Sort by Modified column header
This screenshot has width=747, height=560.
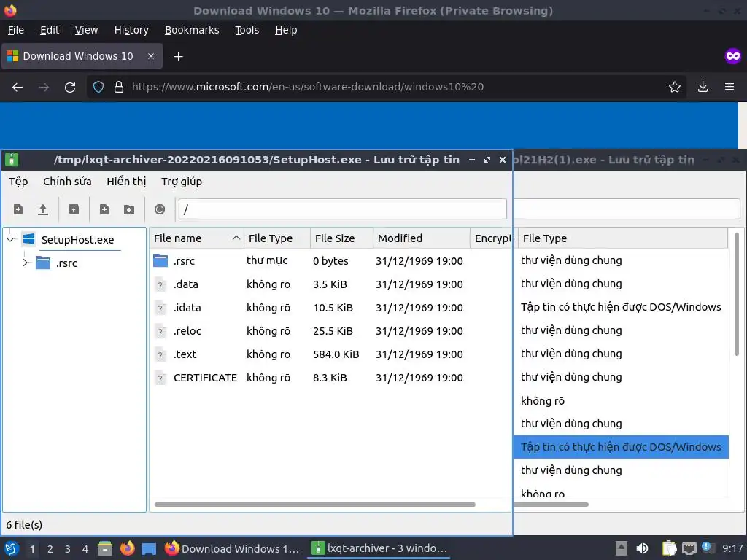pyautogui.click(x=421, y=238)
